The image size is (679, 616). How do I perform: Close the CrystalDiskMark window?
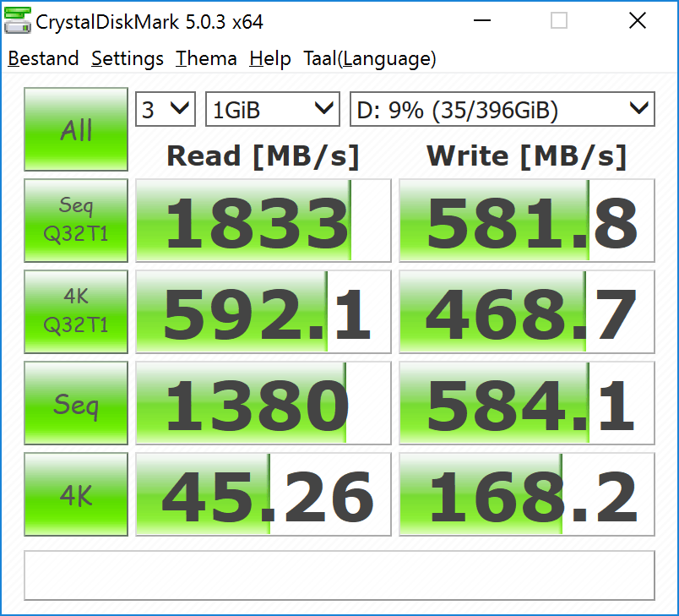coord(638,20)
